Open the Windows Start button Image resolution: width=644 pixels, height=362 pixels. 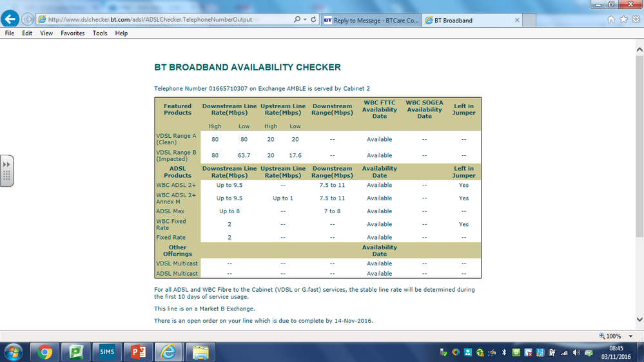(13, 352)
